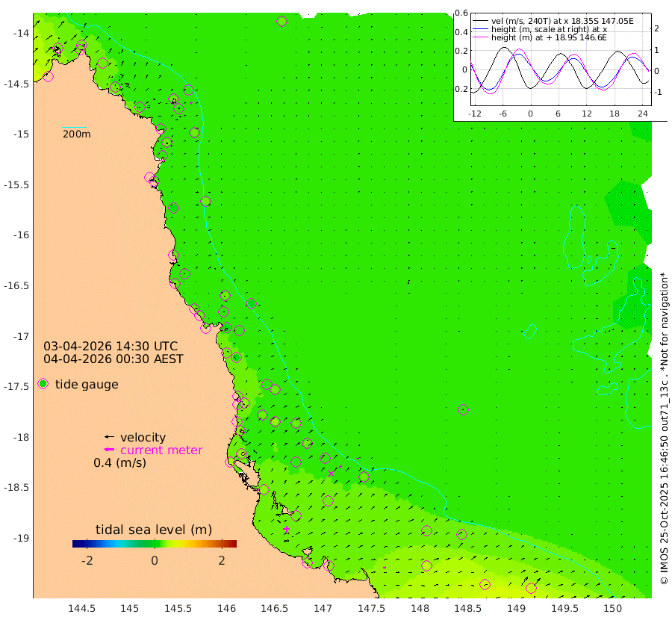Click the '-15.5' latitude axis label
The image size is (672, 623).
(x=16, y=185)
